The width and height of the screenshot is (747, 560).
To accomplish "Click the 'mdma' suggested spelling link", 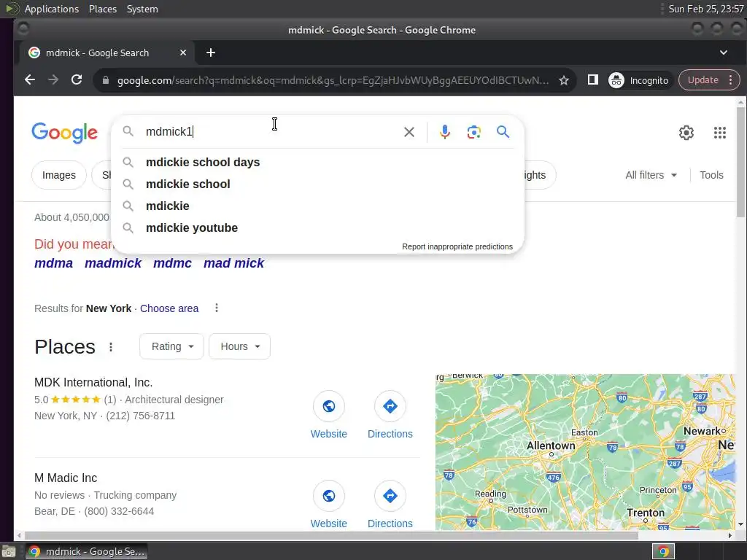I will (x=53, y=263).
